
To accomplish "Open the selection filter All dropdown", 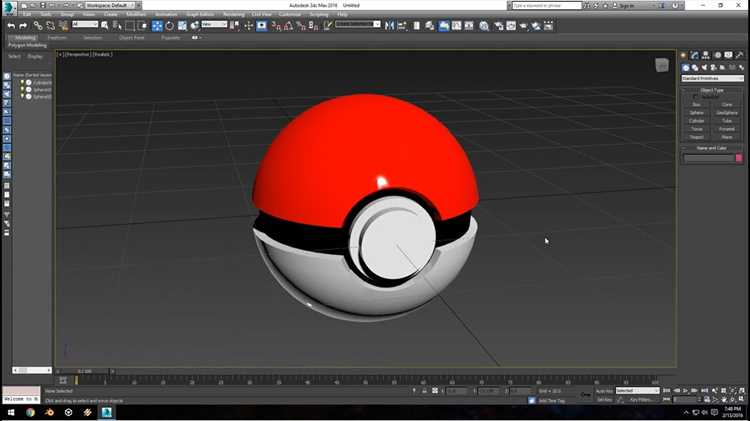I will (x=85, y=24).
